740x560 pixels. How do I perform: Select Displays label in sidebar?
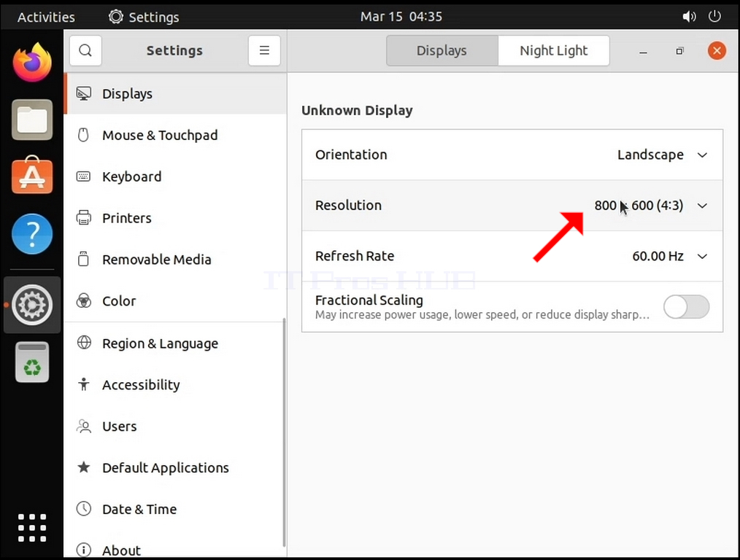(128, 94)
